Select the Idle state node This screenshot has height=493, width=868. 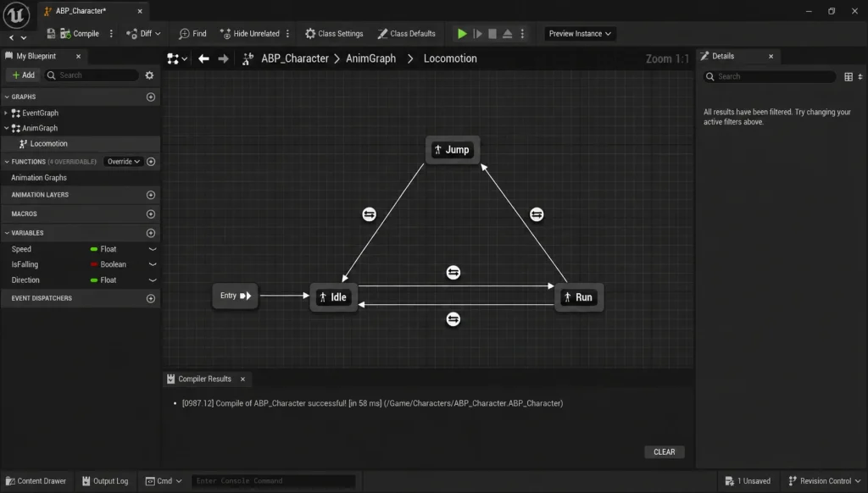pos(334,297)
